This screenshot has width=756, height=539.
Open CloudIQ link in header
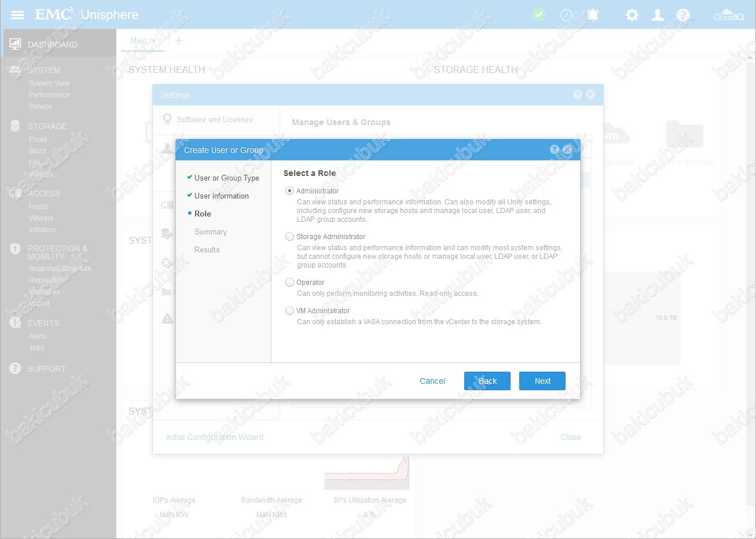click(x=728, y=15)
